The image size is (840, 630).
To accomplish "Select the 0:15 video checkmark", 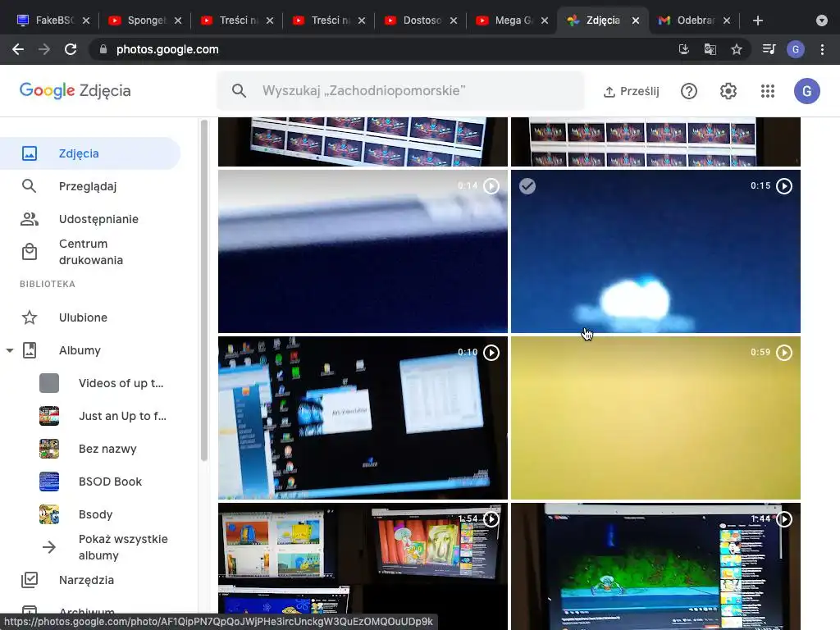I will (527, 186).
